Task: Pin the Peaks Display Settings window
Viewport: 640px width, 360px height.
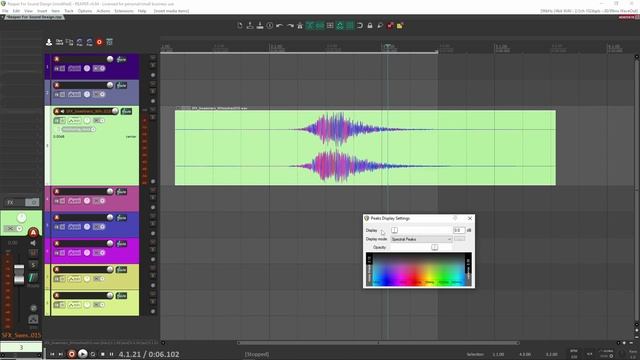Action: click(x=456, y=218)
